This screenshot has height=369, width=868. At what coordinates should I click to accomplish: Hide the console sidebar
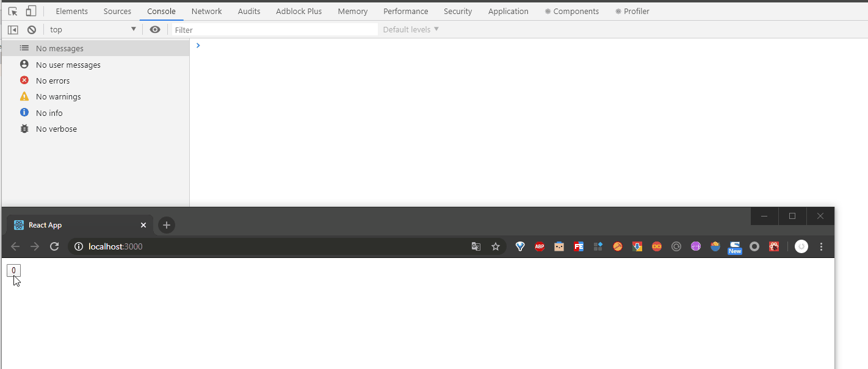click(13, 29)
